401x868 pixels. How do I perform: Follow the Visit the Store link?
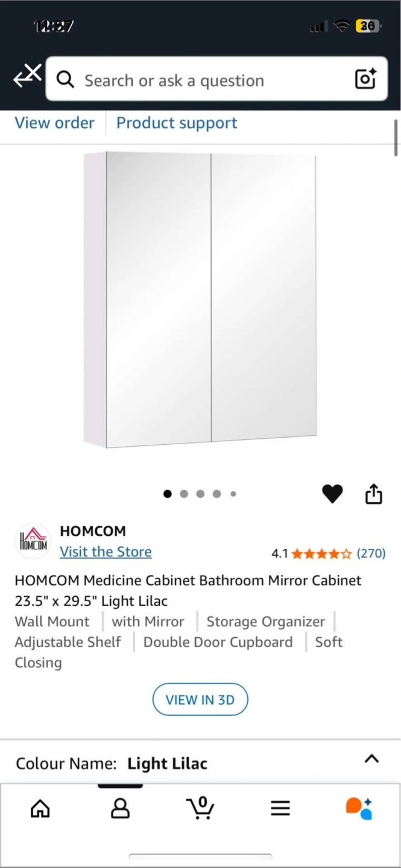(x=106, y=552)
